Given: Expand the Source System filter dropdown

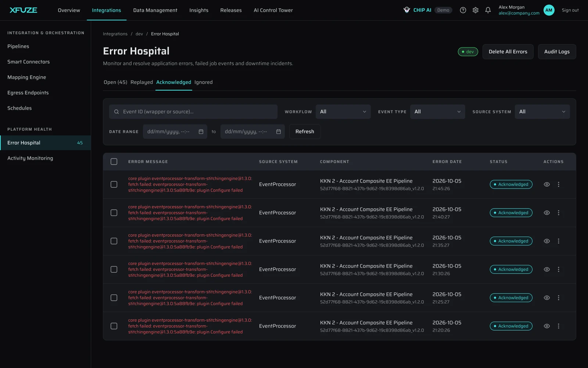Looking at the screenshot, I should tap(542, 112).
